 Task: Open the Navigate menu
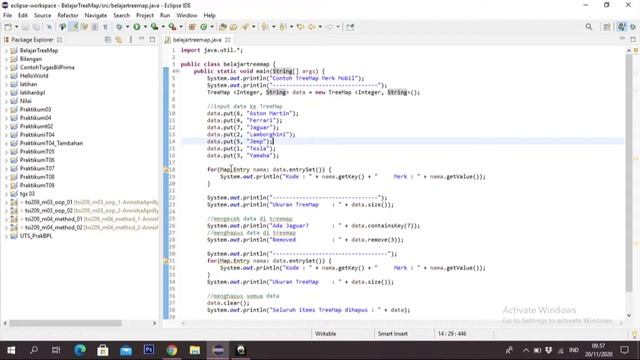96,15
